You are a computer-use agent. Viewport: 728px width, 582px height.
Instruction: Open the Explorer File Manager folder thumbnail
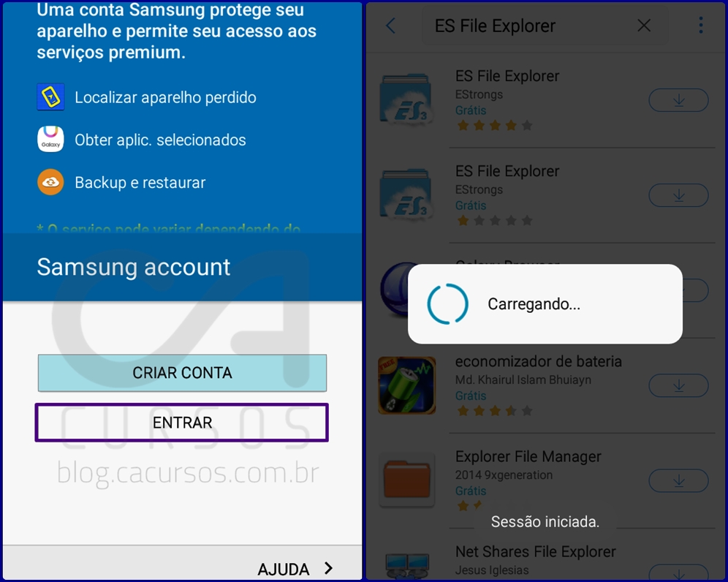pyautogui.click(x=406, y=480)
